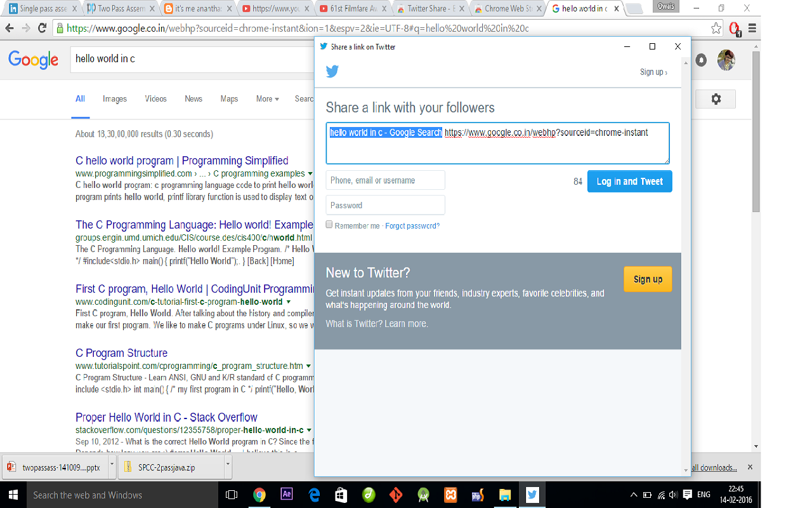This screenshot has height=508, width=812.
Task: Click Log in and Tweet button
Action: click(629, 182)
